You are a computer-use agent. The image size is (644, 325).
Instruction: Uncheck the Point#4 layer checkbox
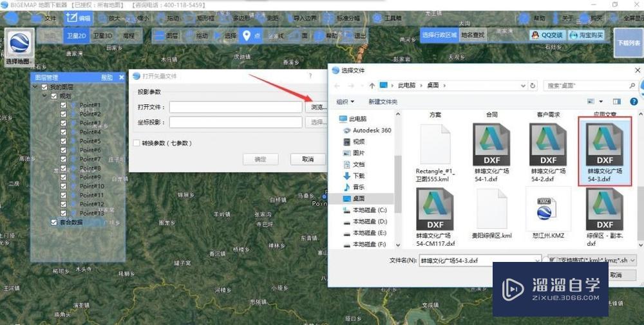63,132
